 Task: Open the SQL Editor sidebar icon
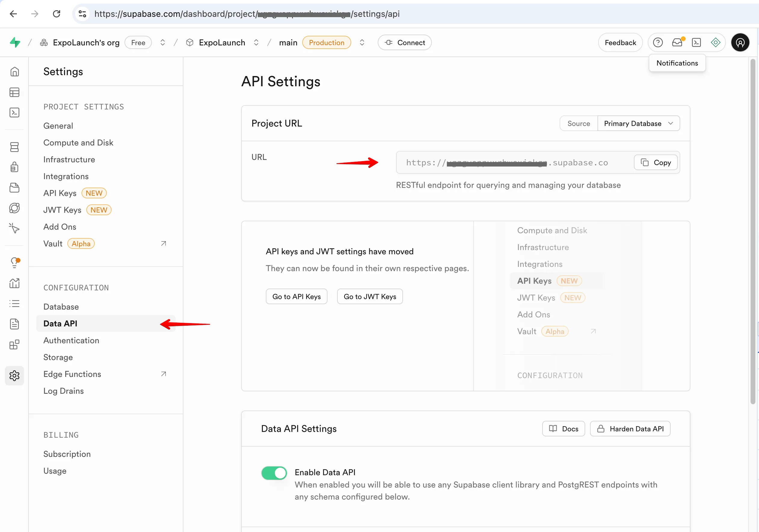point(14,113)
